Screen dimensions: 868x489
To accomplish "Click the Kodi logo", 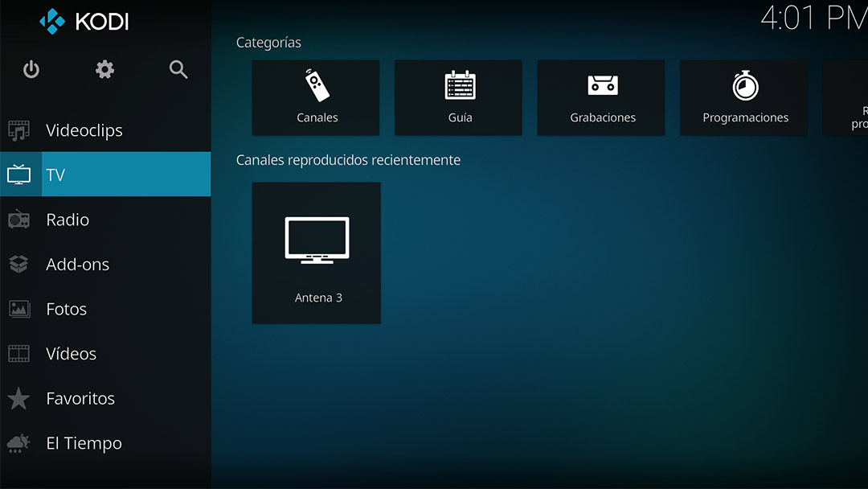I will 84,22.
